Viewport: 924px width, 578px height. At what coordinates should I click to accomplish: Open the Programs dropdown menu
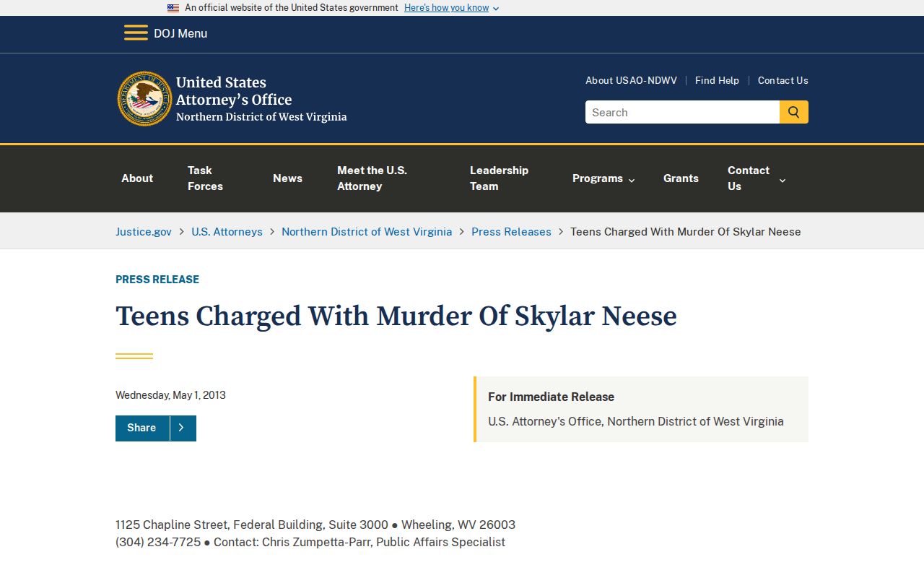(603, 178)
